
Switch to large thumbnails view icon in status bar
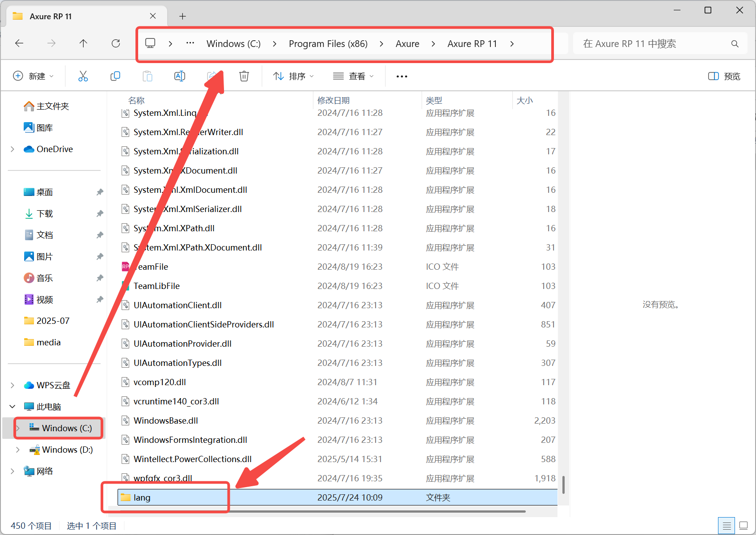[x=743, y=526]
